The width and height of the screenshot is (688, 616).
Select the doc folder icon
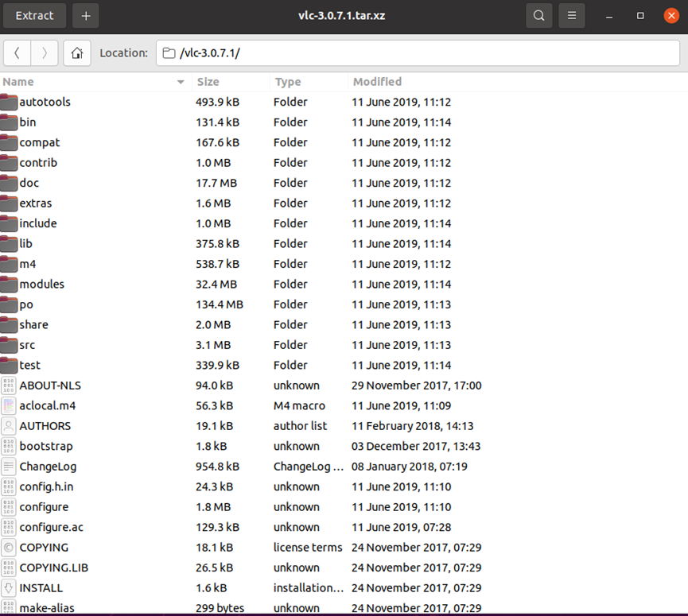[9, 183]
